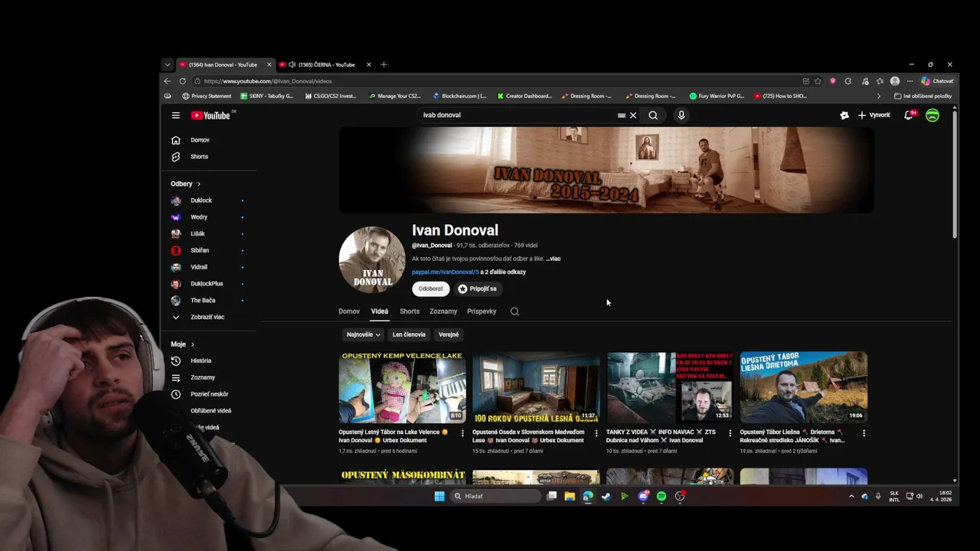Open the Fury Warrior PvP bookmark

pos(717,96)
